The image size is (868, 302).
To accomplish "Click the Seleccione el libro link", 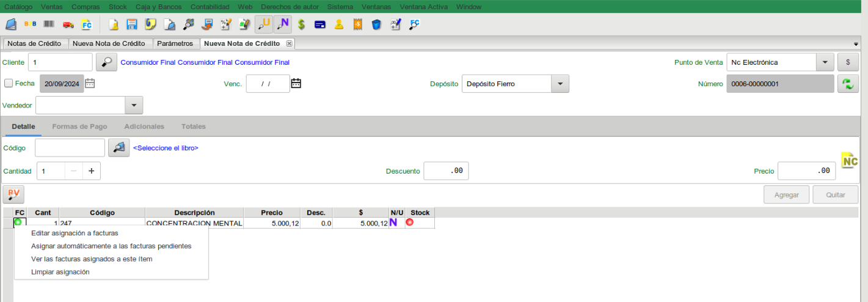I will 166,148.
